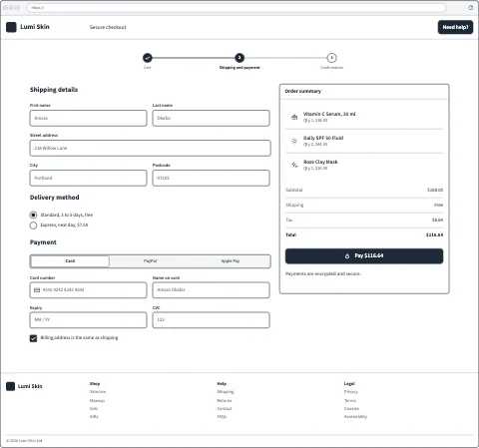Click the 'Payment' section heading
Viewport: 479px width, 448px height.
[x=43, y=242]
